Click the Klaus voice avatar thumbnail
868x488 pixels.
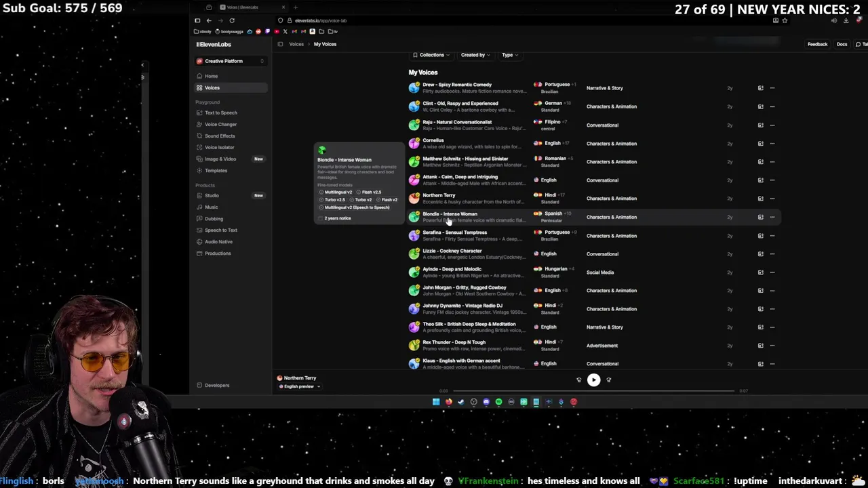(x=414, y=364)
